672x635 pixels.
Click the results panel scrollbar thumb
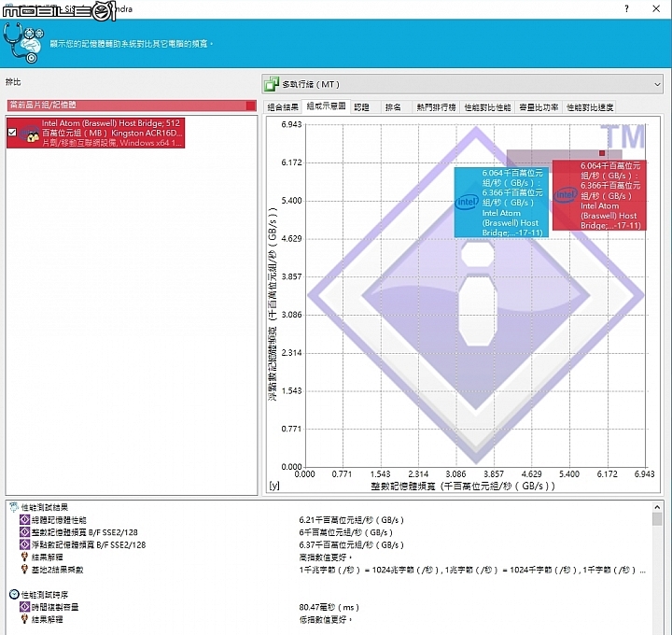[x=657, y=519]
